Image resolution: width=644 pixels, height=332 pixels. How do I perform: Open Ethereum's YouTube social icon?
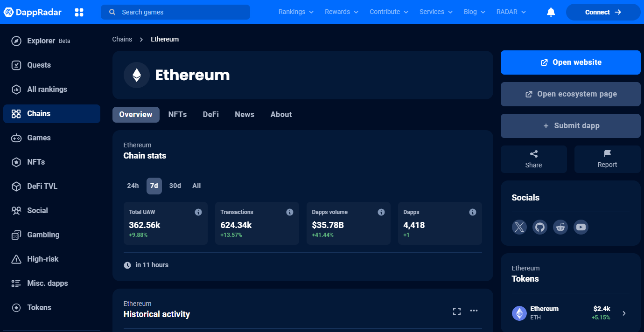pos(581,227)
